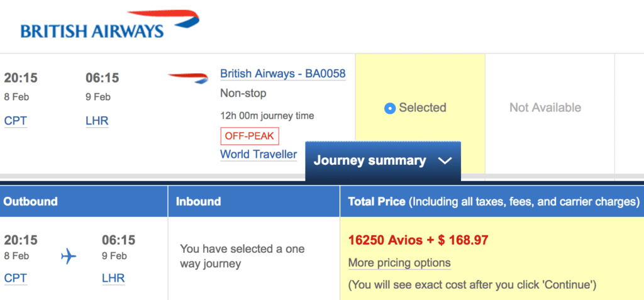The image size is (644, 300).
Task: Open CPT airport link in flight result row
Action: (16, 121)
